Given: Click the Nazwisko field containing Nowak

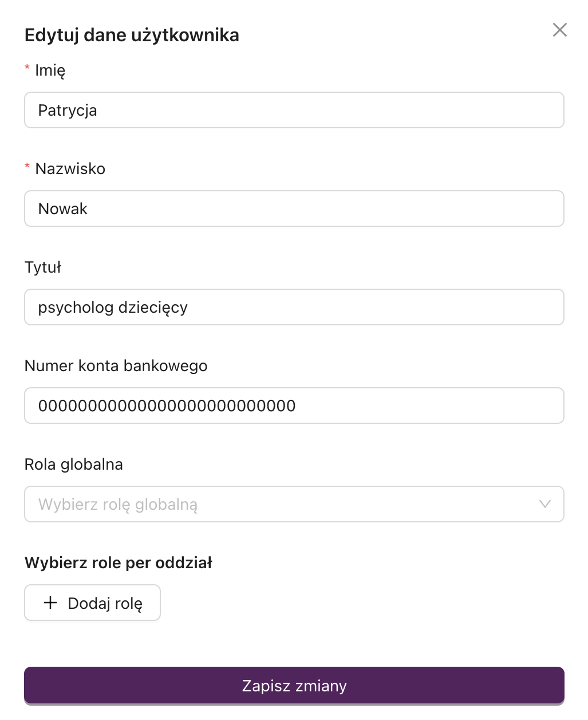Looking at the screenshot, I should tap(294, 208).
